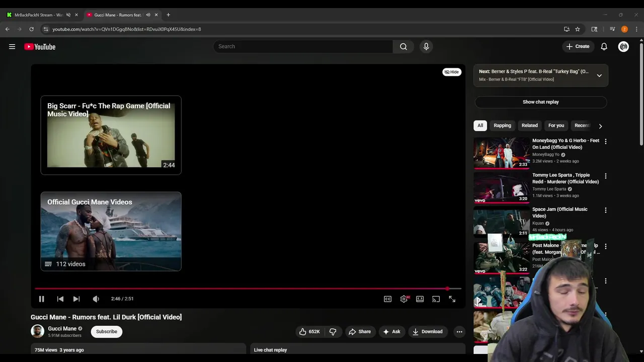Select the All filter chip
The width and height of the screenshot is (644, 362).
(x=480, y=125)
